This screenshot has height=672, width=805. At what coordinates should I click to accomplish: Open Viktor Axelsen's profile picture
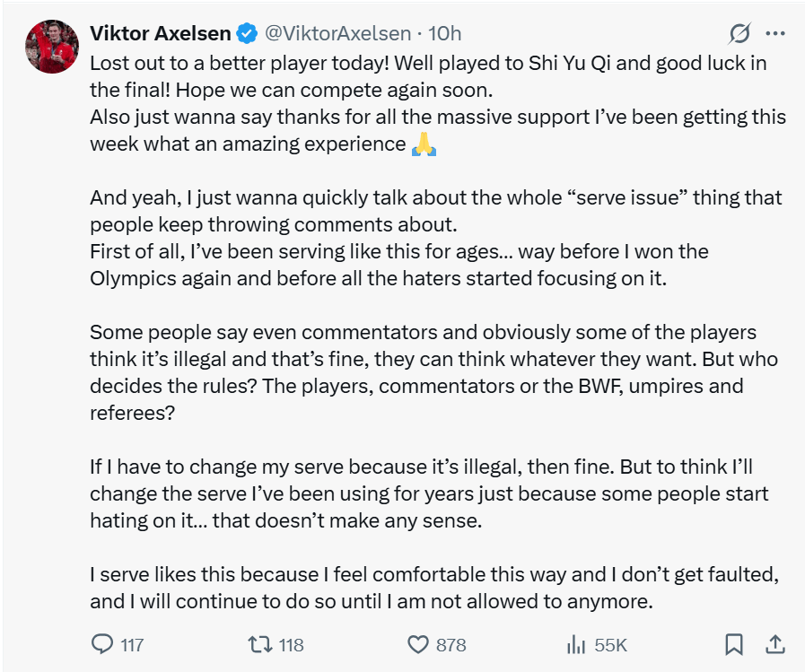click(51, 46)
